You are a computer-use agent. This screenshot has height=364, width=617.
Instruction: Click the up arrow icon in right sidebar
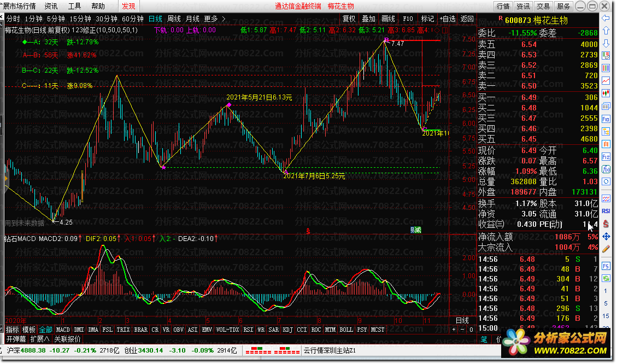tap(606, 30)
